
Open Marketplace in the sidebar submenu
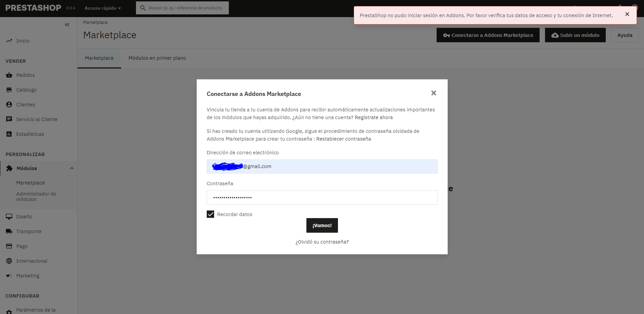31,182
